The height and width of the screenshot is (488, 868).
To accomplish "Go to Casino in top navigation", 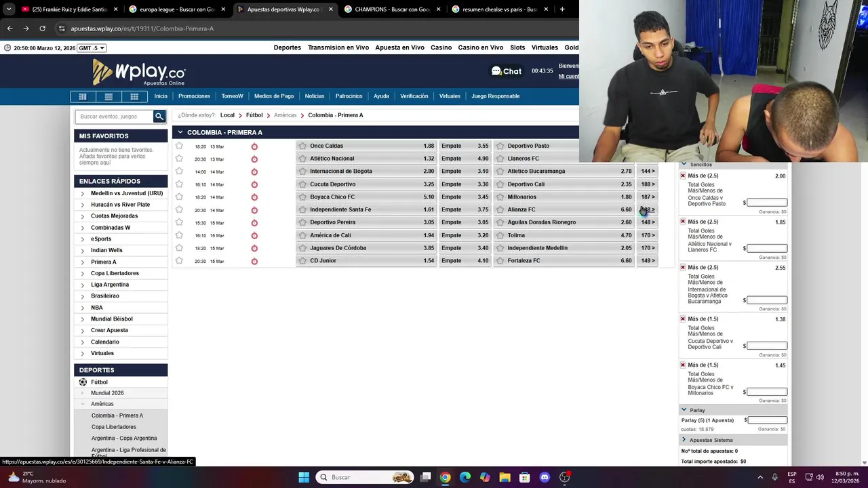I will pos(441,47).
